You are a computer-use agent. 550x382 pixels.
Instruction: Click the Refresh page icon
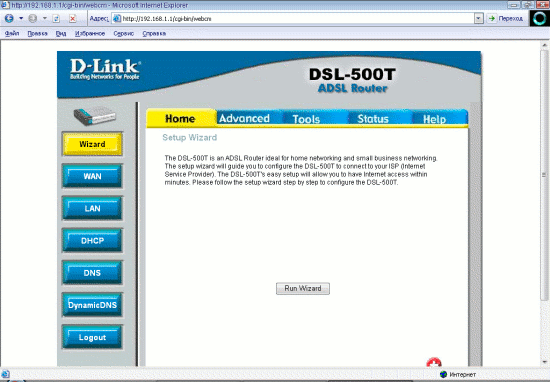point(56,19)
